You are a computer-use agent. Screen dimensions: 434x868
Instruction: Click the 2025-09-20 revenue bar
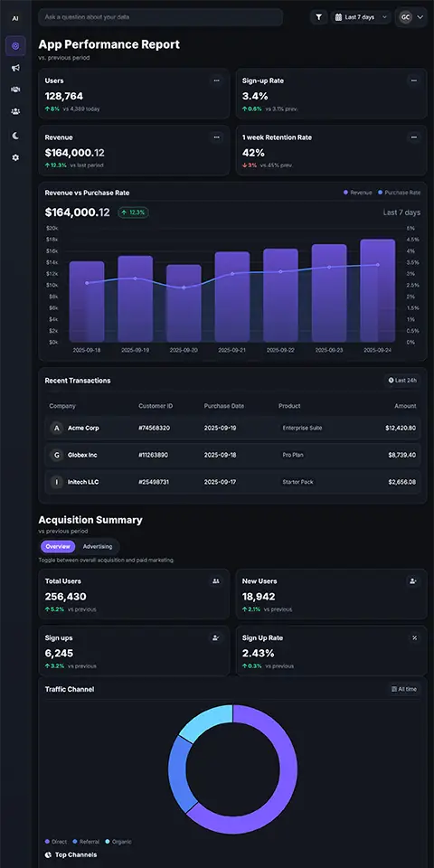tap(184, 304)
